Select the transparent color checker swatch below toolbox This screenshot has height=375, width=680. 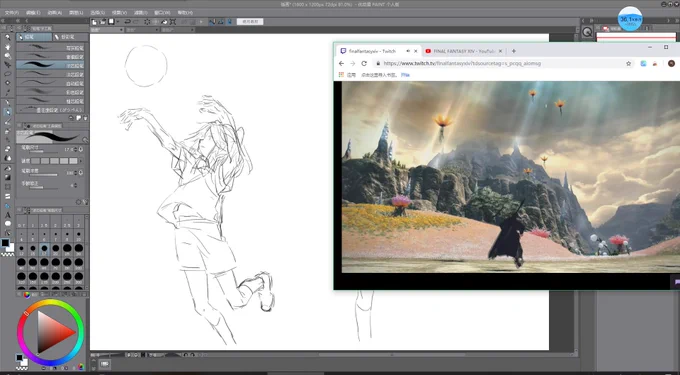click(7, 255)
